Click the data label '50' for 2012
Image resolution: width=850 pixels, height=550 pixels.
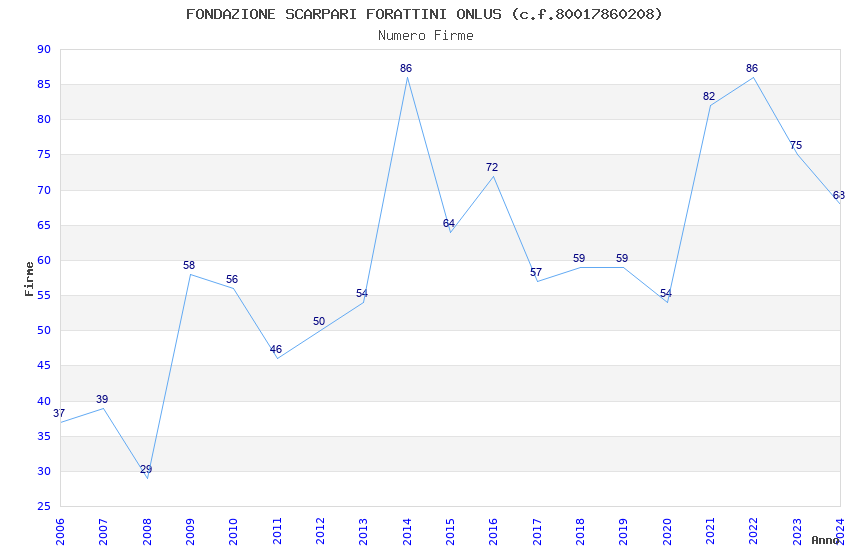319,321
